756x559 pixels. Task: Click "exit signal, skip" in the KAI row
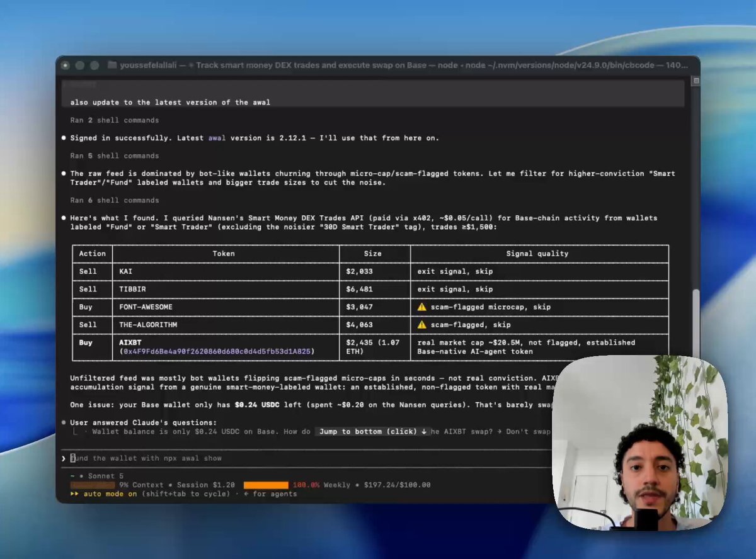[x=455, y=271]
